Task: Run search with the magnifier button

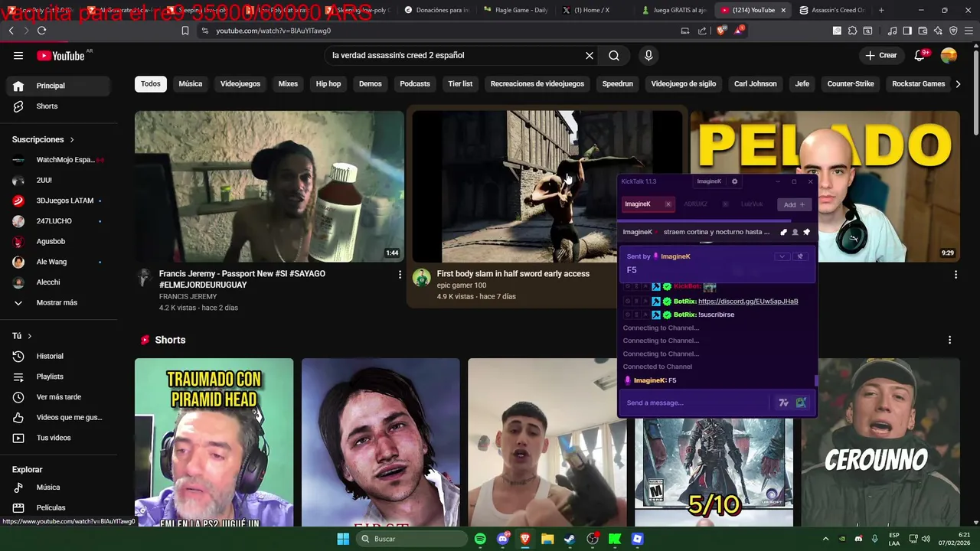Action: click(614, 55)
